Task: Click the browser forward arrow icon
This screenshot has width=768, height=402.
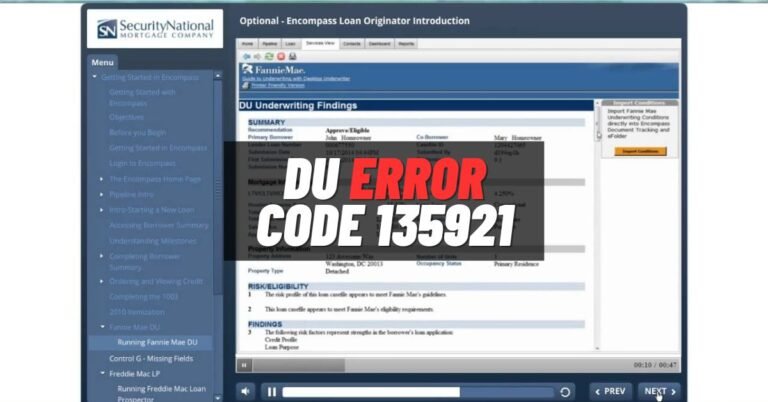Action: pos(257,57)
